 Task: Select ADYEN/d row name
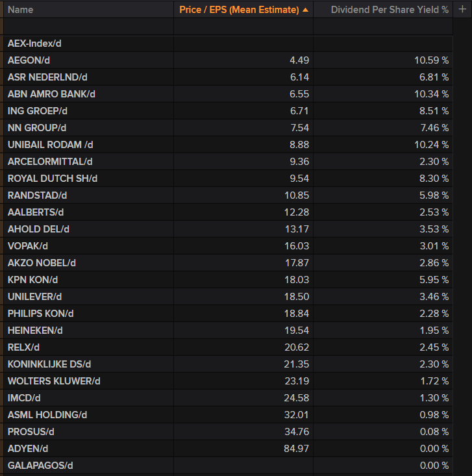tap(28, 449)
